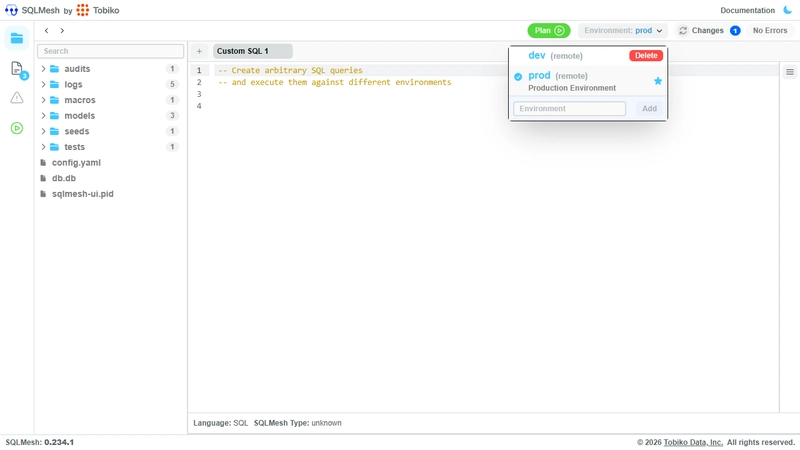Click the models folder icon
This screenshot has height=450, width=800.
pyautogui.click(x=55, y=116)
